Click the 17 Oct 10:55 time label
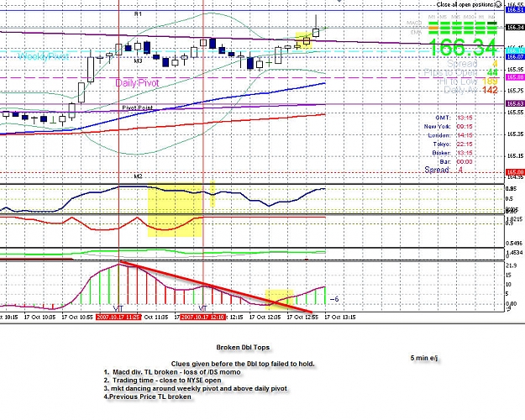Image resolution: width=525 pixels, height=420 pixels. pyautogui.click(x=77, y=317)
